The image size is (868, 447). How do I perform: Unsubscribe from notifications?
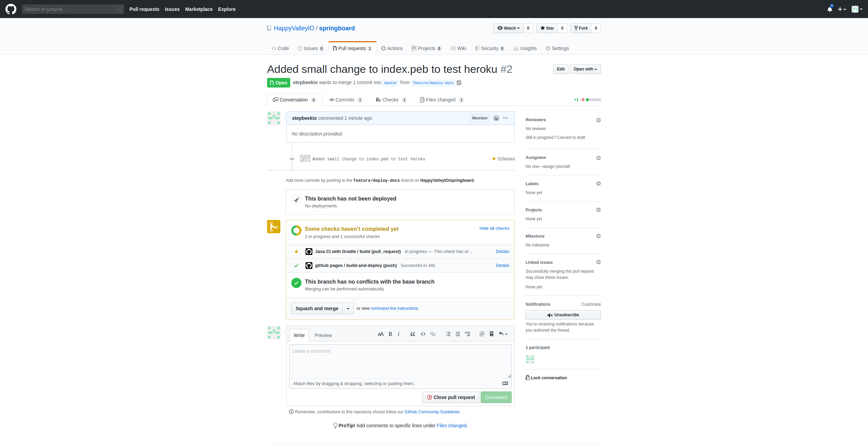(x=563, y=315)
